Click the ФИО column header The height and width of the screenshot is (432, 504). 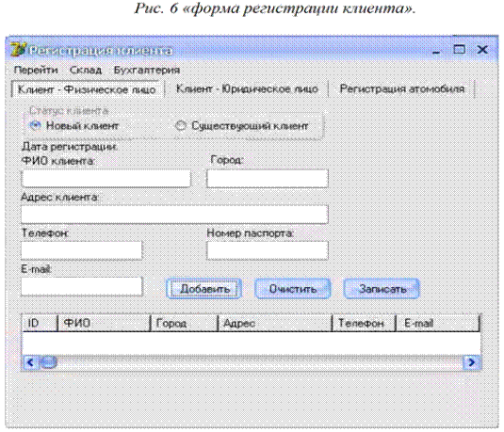coord(105,323)
